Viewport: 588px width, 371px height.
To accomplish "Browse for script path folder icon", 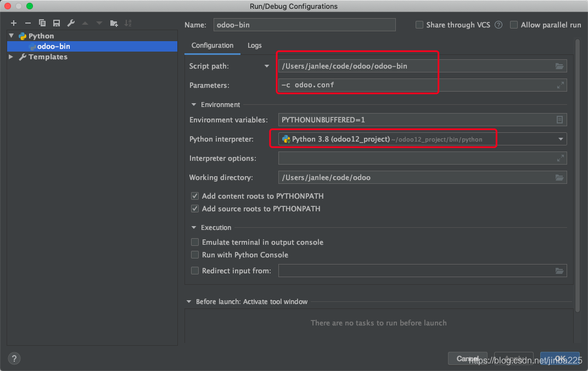I will click(559, 66).
